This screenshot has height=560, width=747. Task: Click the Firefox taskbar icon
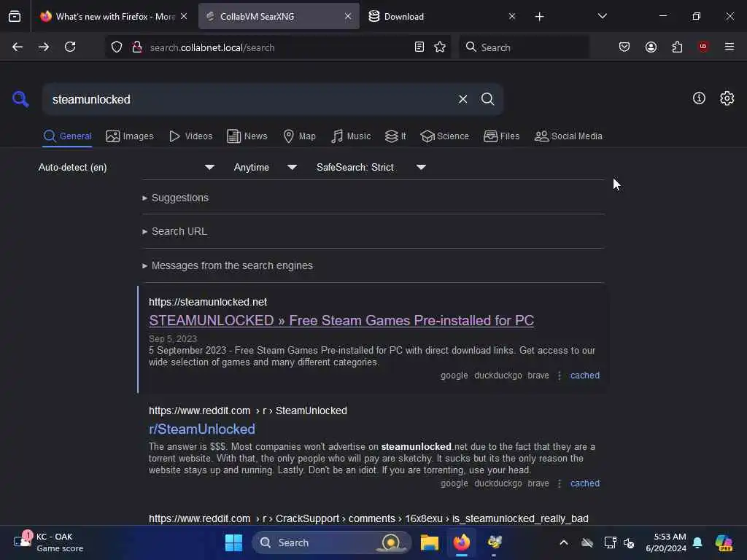[461, 542]
